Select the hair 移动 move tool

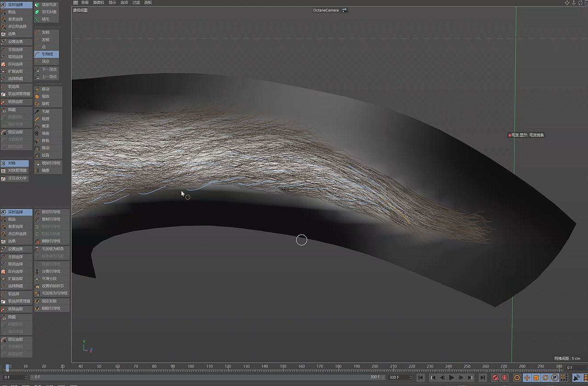click(x=48, y=89)
